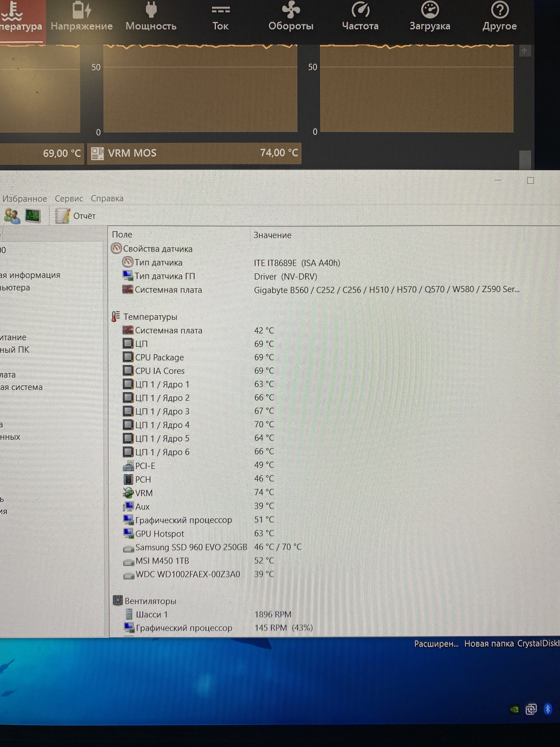Viewport: 560px width, 747px height.
Task: Click the ЦП 1 / Ядро 5 icon
Action: [128, 438]
